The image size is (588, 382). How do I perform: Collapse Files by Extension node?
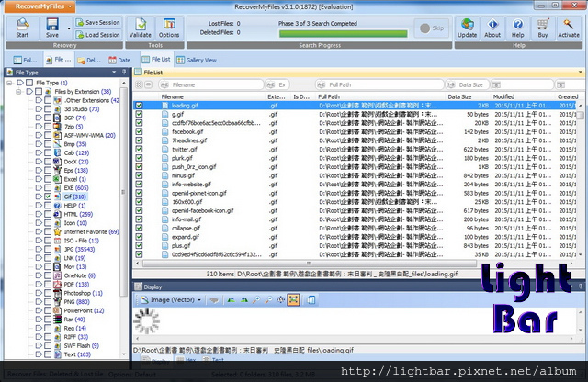point(18,92)
